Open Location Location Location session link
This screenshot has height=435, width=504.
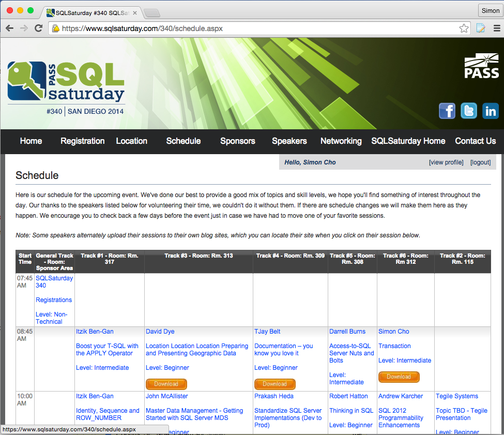point(197,350)
